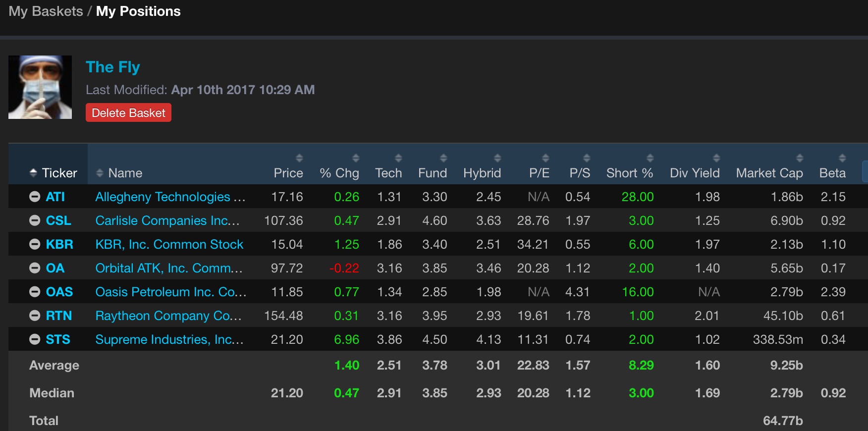868x431 pixels.
Task: Select My Positions breadcrumb
Action: click(138, 11)
